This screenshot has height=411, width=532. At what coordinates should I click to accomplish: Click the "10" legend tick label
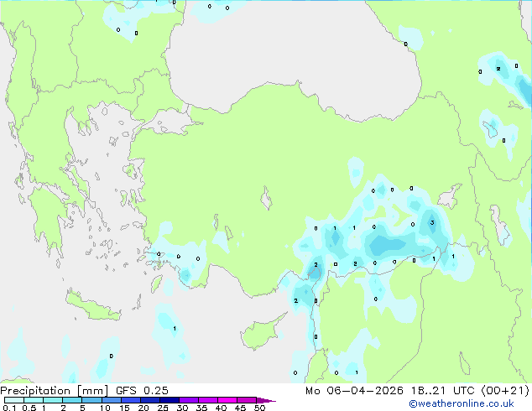[x=105, y=408]
